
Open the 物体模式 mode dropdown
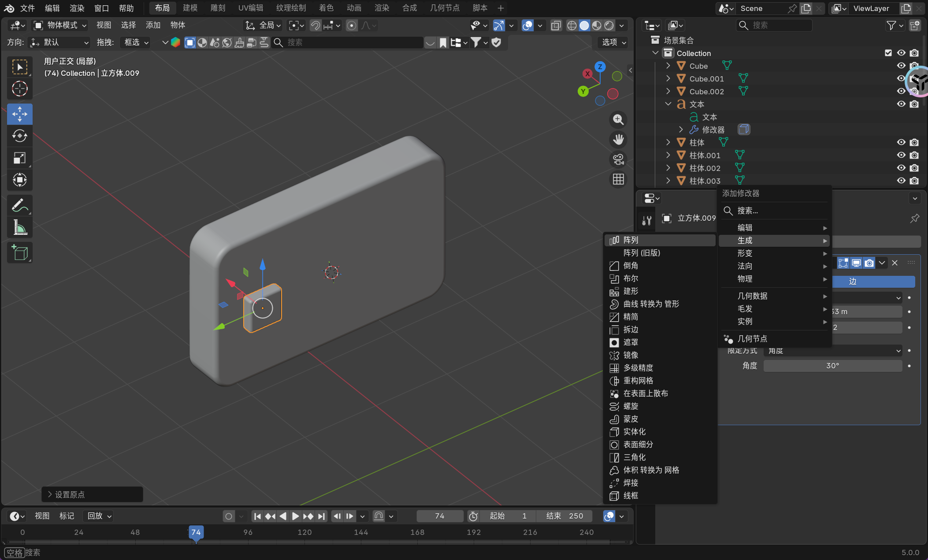click(60, 26)
